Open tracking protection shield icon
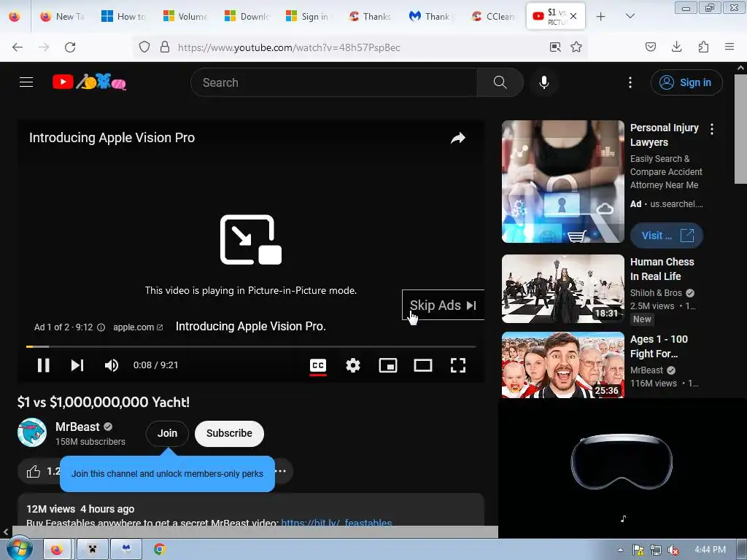 (144, 47)
